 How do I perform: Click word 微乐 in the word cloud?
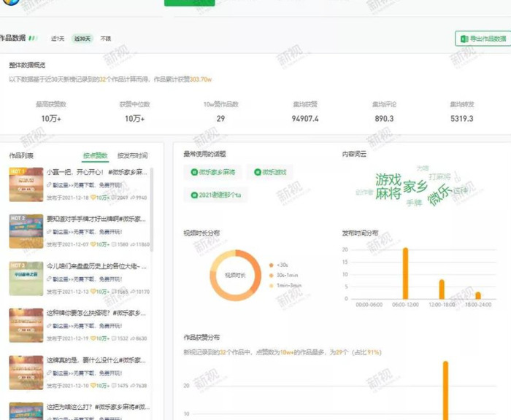click(440, 195)
